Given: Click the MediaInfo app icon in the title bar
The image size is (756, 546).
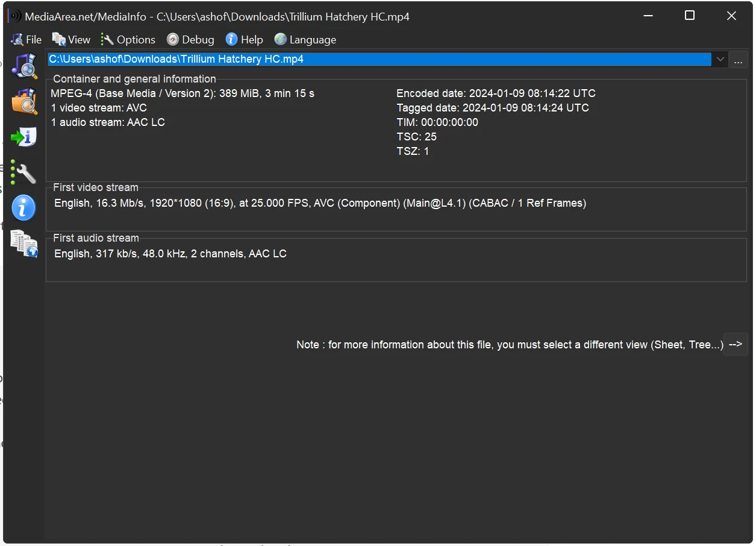Looking at the screenshot, I should point(14,16).
